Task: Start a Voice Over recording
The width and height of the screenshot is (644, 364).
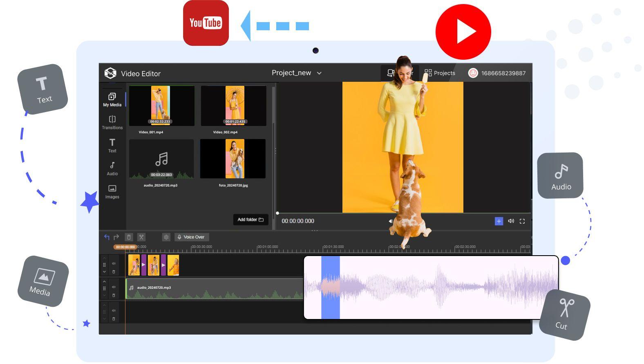Action: pos(191,237)
